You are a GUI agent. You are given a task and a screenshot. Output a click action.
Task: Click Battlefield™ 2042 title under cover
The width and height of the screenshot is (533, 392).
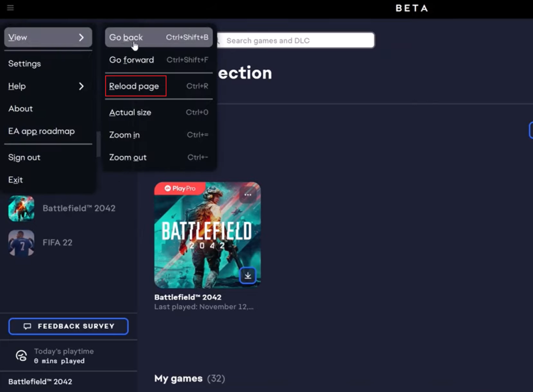pos(187,297)
